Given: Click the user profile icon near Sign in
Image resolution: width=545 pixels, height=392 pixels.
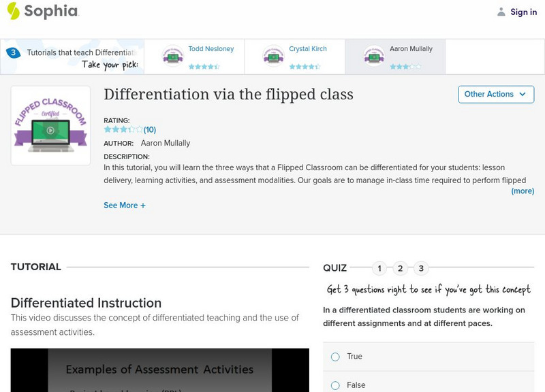Looking at the screenshot, I should (x=501, y=12).
